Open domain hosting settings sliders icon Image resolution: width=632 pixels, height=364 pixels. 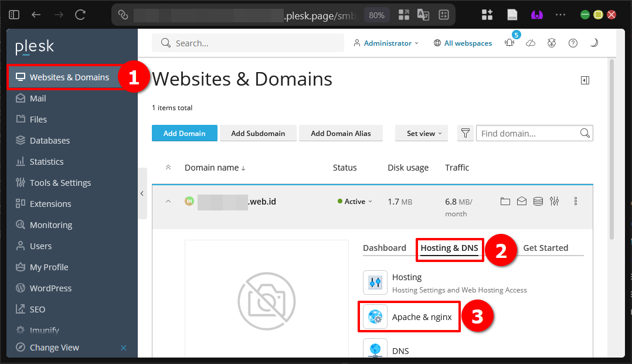pos(554,200)
